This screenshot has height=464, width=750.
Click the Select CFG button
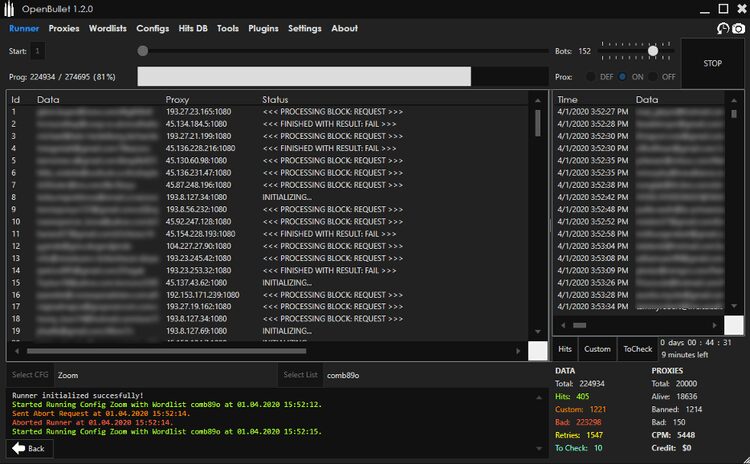(x=30, y=375)
